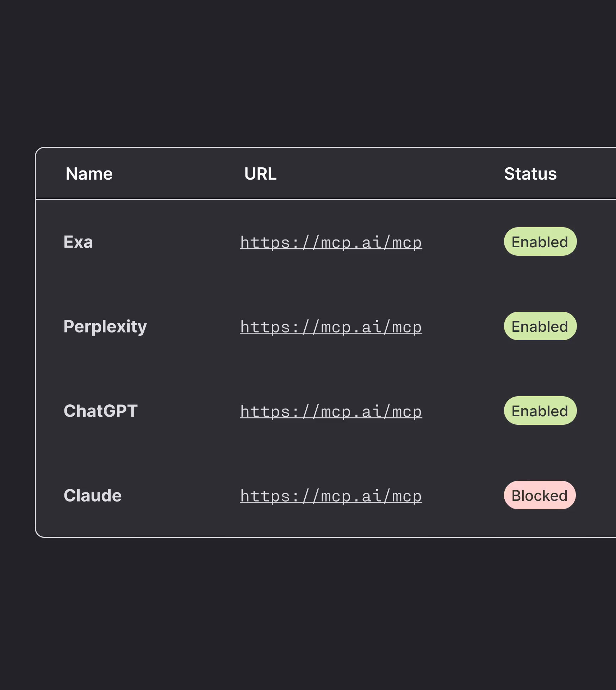616x690 pixels.
Task: Toggle the Enabled status badge for Exa
Action: 540,242
